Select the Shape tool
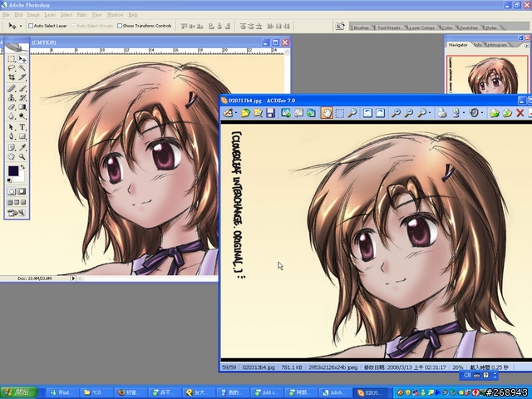 pos(22,136)
